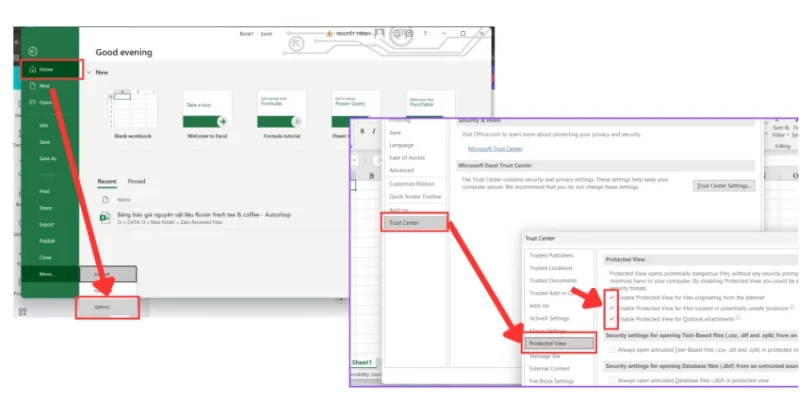Select Quick Access Toolbar in Options list
This screenshot has width=800, height=400.
coord(415,196)
